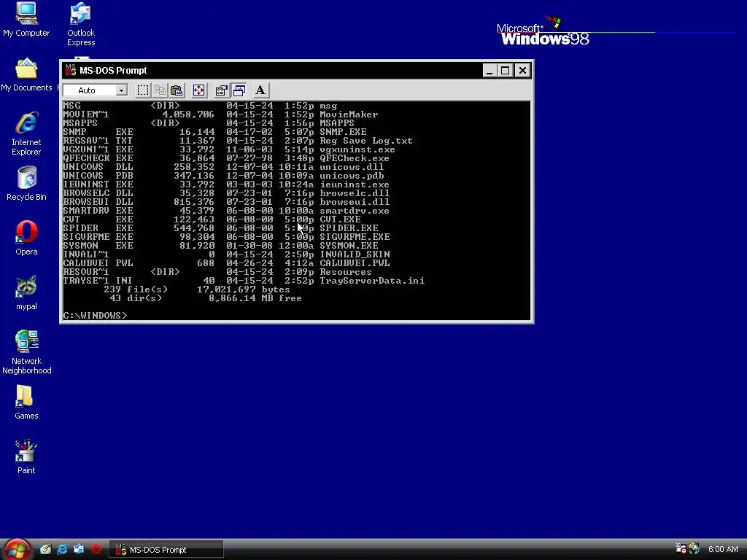
Task: Click the 8,866.14 MB free text
Action: click(255, 298)
